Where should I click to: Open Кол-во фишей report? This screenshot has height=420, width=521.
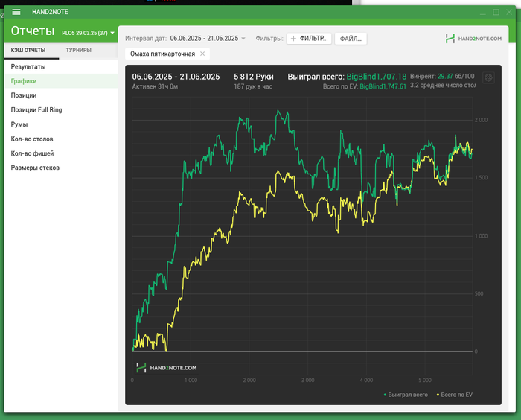(61, 153)
